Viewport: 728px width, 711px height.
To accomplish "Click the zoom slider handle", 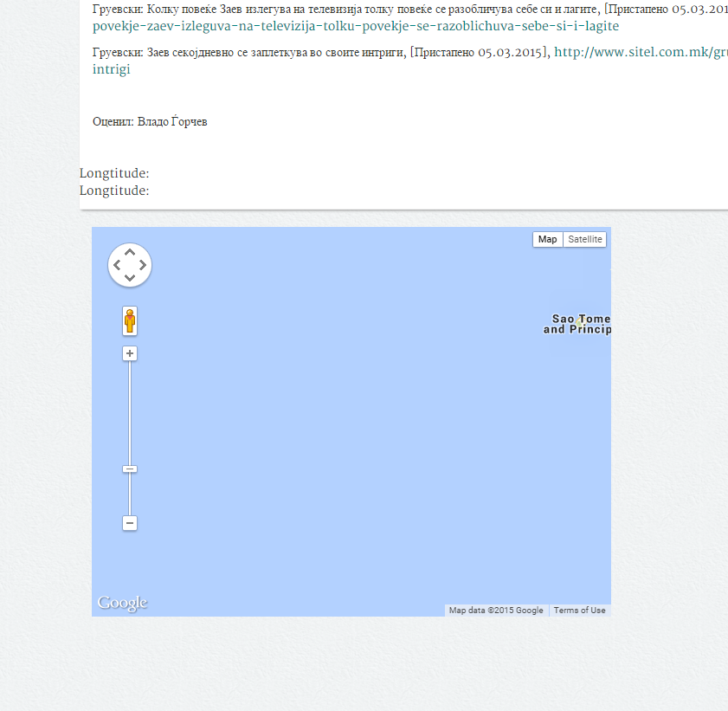I will (130, 469).
